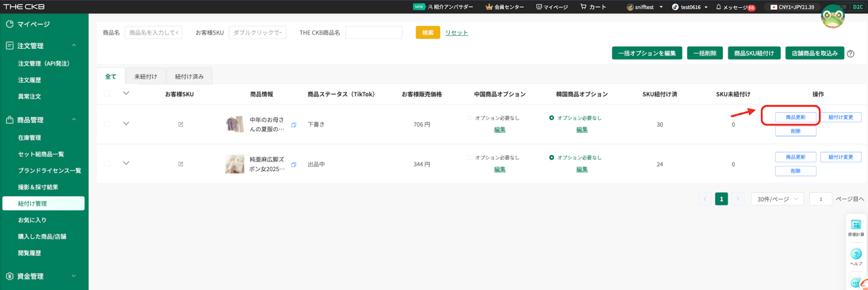Select Korea オプション必要なし radio in first row

coord(552,118)
